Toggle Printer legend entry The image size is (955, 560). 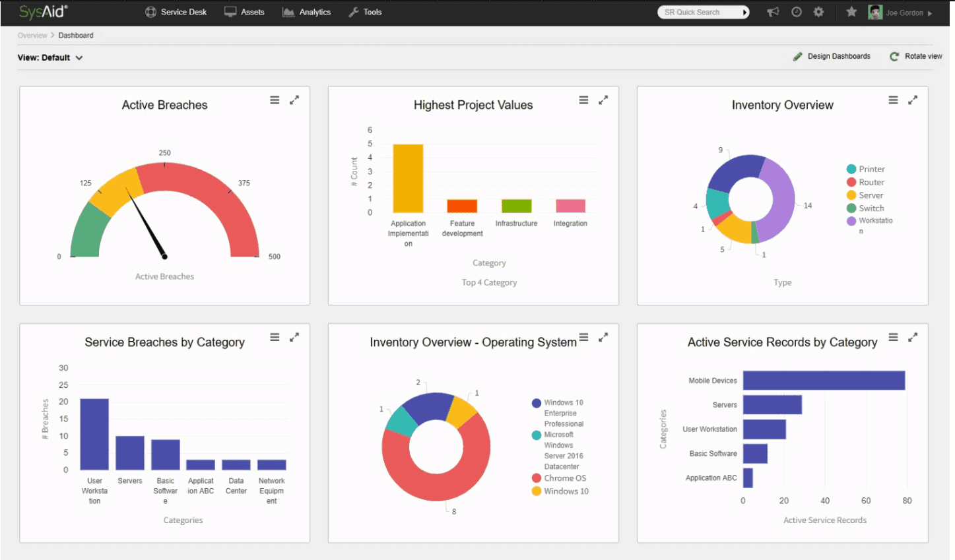(865, 170)
